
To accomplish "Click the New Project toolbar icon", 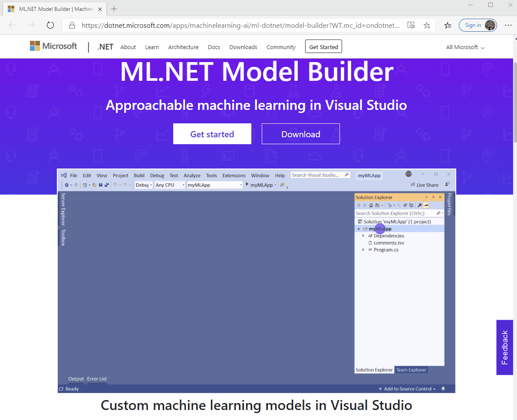I will click(x=85, y=185).
